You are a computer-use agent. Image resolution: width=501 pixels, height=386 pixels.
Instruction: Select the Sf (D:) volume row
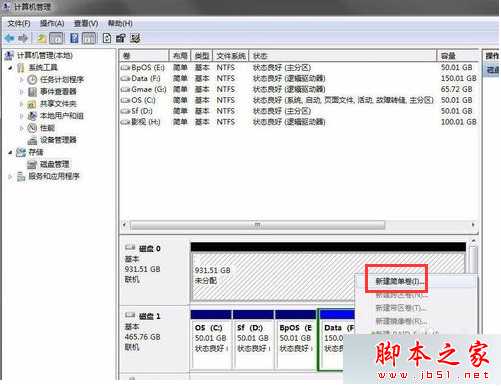[299, 111]
